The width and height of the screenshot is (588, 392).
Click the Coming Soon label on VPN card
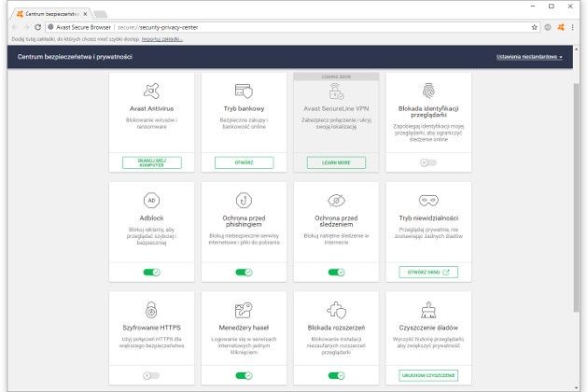pos(336,77)
